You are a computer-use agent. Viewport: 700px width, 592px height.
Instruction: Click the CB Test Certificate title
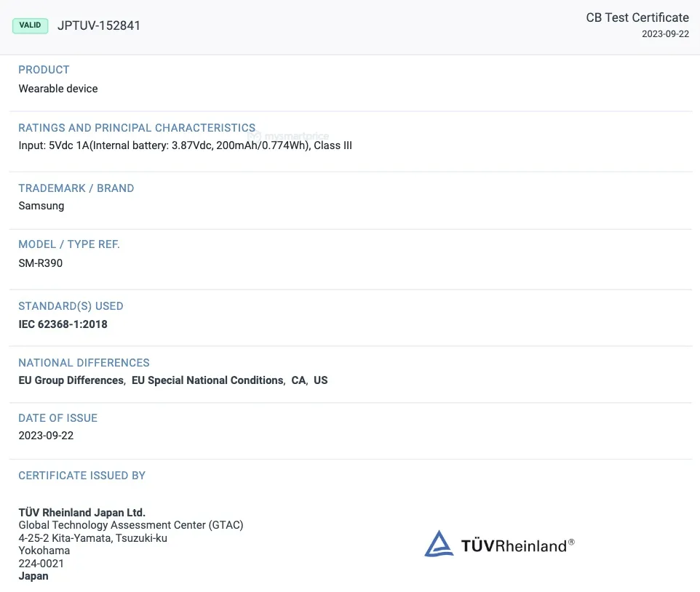pyautogui.click(x=637, y=17)
